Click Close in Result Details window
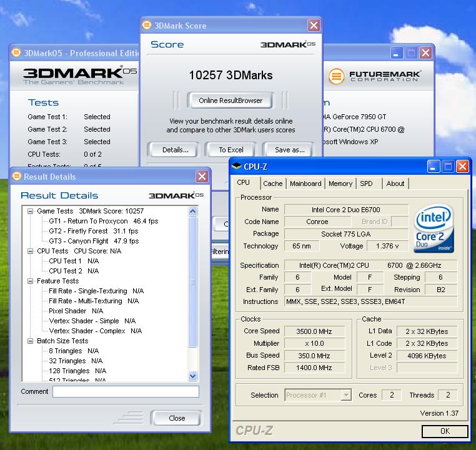The image size is (476, 450). (177, 418)
